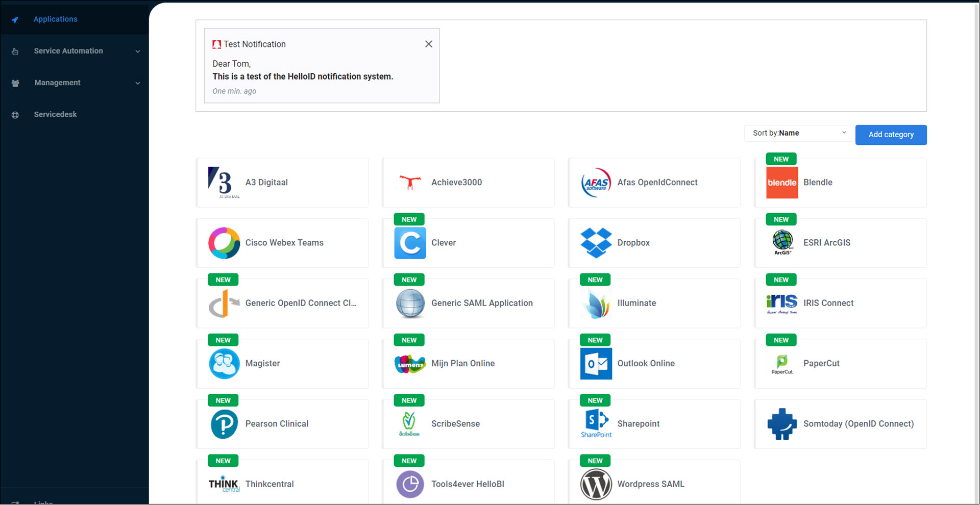Click the Thinkcentral name text
The height and width of the screenshot is (505, 980).
click(x=269, y=484)
